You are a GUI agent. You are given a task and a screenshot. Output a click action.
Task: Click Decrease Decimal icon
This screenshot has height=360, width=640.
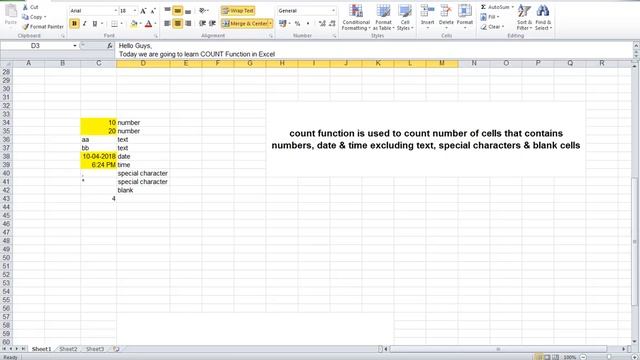pos(332,24)
